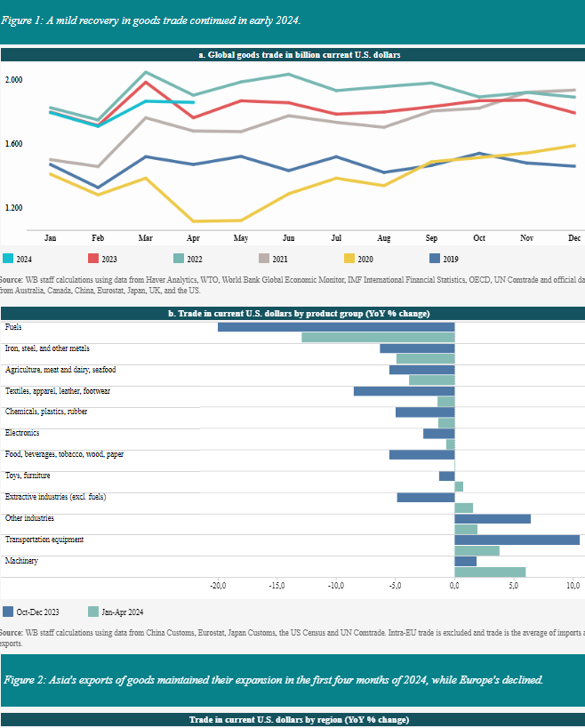Click the 2024 legend color swatch
This screenshot has width=585, height=728.
point(9,259)
